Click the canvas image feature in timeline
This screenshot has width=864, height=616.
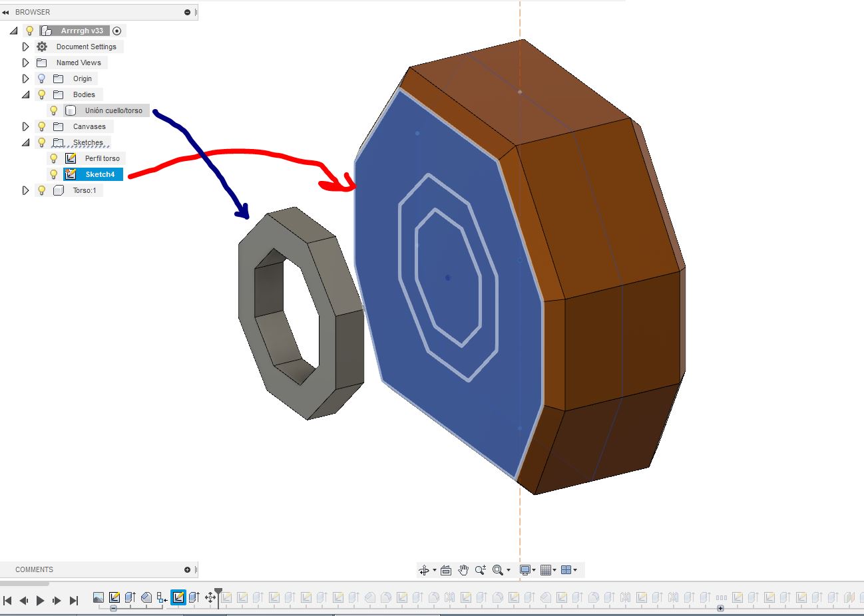click(99, 598)
